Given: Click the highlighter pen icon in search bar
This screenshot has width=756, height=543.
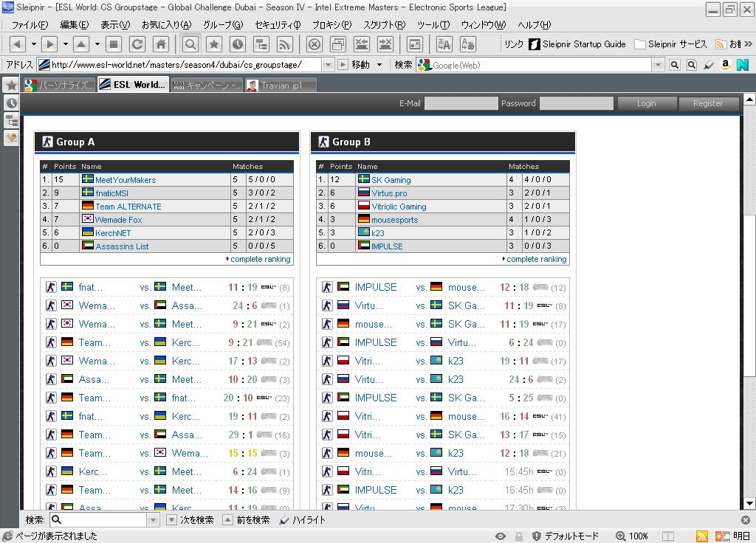Looking at the screenshot, I should pos(709,65).
